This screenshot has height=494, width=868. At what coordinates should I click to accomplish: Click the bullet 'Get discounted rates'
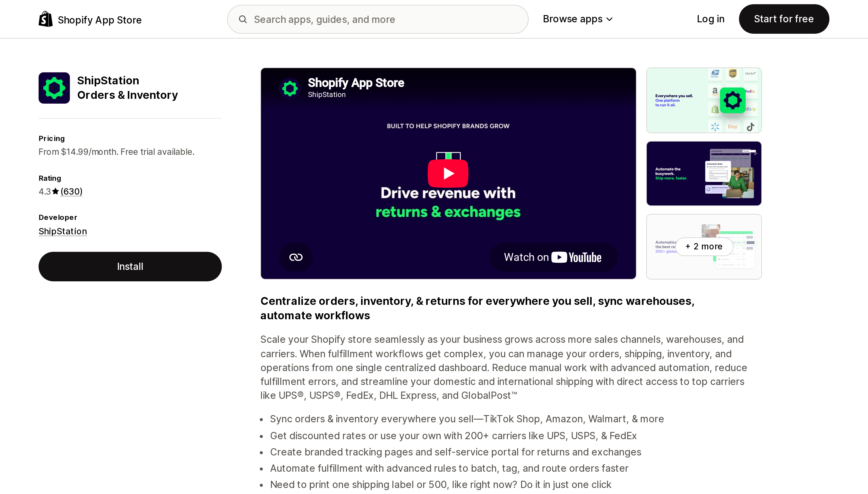click(453, 436)
